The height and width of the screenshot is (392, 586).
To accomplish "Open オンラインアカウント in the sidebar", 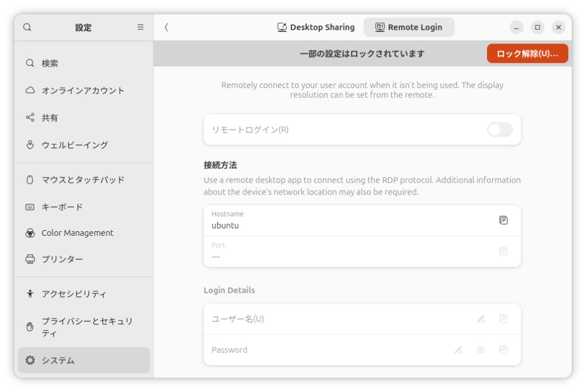I will [83, 90].
